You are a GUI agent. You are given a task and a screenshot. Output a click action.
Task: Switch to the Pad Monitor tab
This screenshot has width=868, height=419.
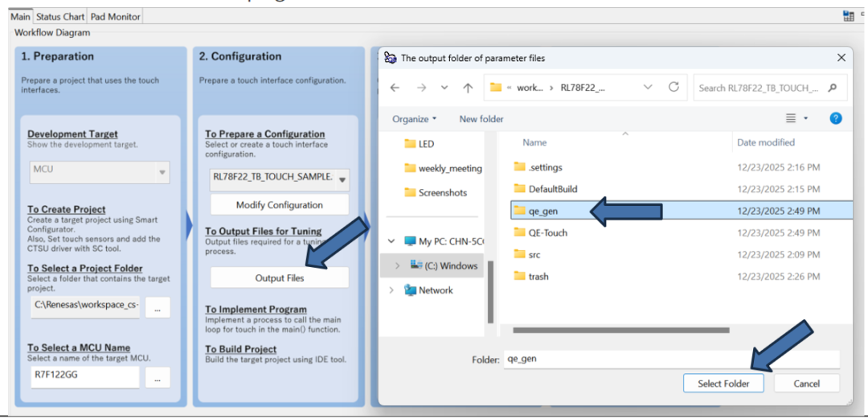point(114,16)
